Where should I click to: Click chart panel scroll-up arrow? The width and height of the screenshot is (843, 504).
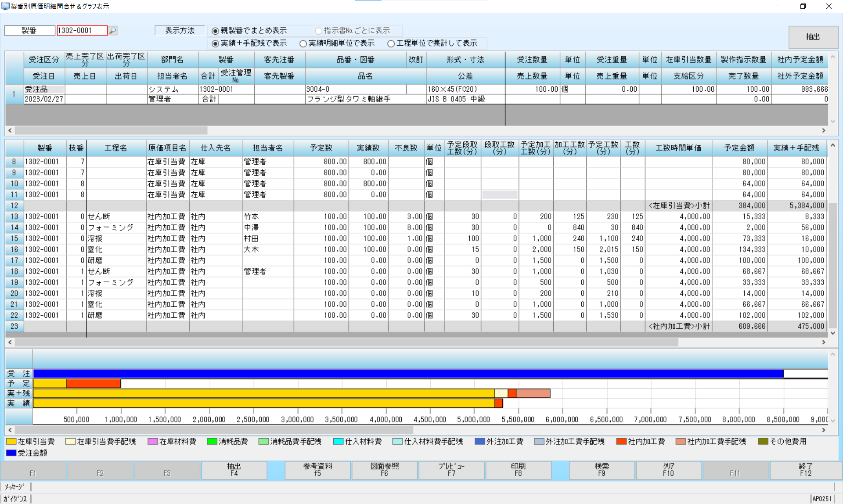pos(832,354)
